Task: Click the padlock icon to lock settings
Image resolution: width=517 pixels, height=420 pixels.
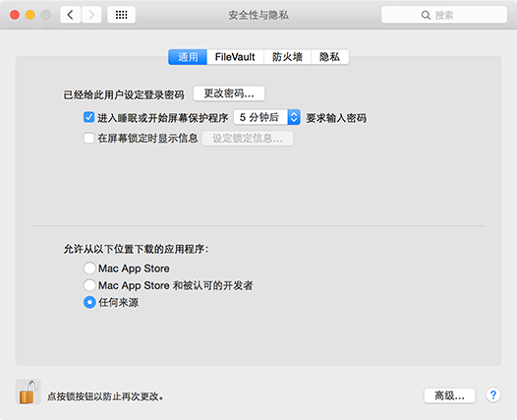Action: 29,391
